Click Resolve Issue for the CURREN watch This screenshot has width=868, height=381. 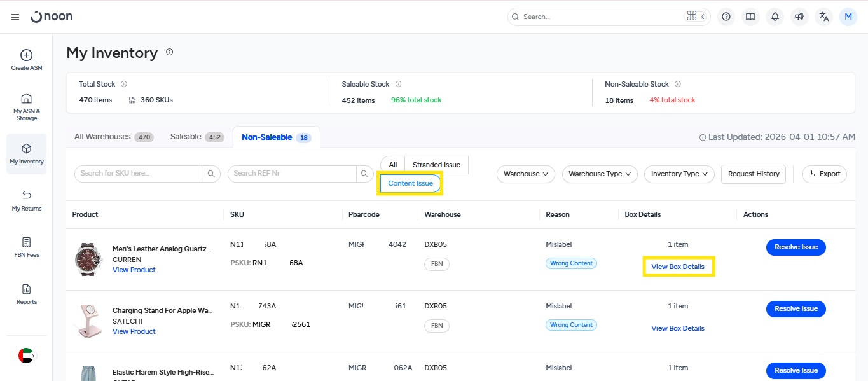(796, 247)
